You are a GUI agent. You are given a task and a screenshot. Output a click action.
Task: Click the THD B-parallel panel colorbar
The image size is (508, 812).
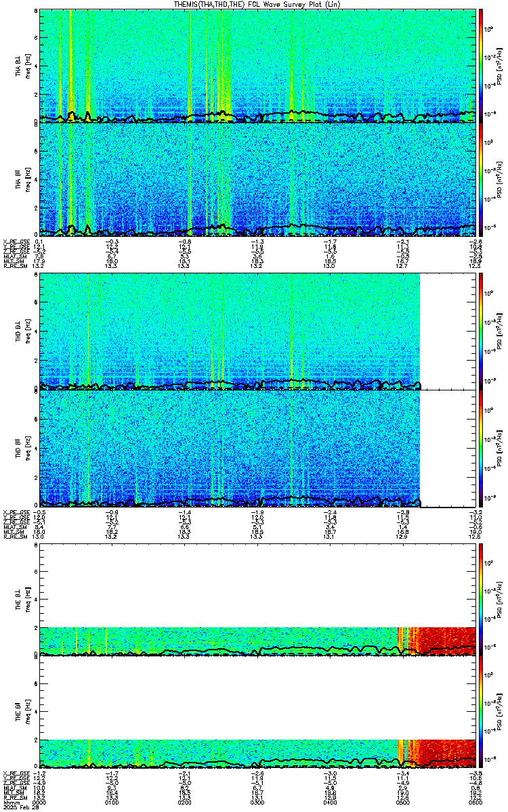(482, 448)
